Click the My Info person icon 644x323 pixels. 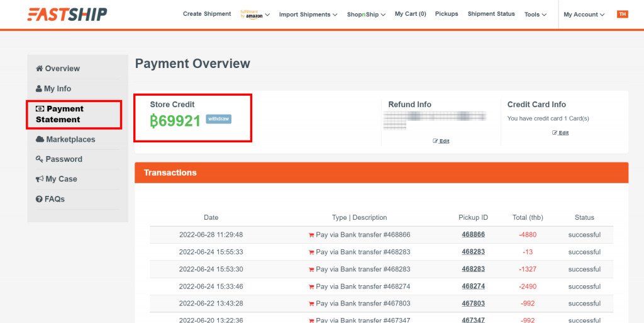[x=39, y=89]
